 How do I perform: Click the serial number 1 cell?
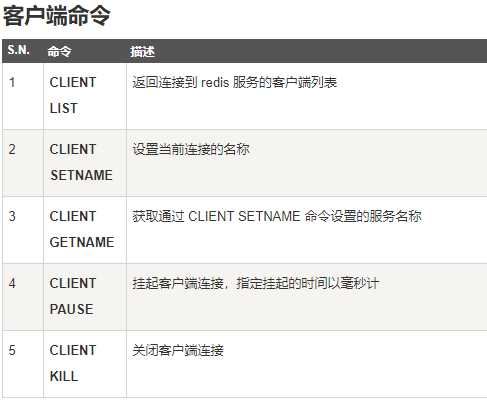pos(23,96)
